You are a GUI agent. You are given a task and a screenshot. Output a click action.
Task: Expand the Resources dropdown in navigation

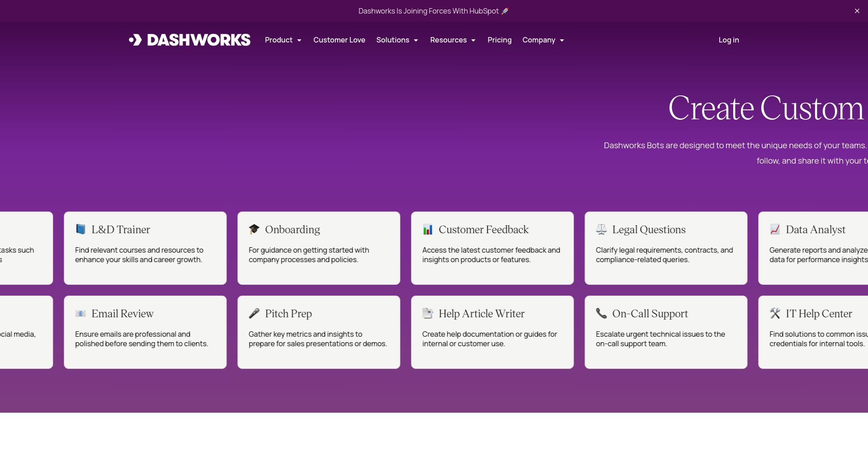pos(453,40)
